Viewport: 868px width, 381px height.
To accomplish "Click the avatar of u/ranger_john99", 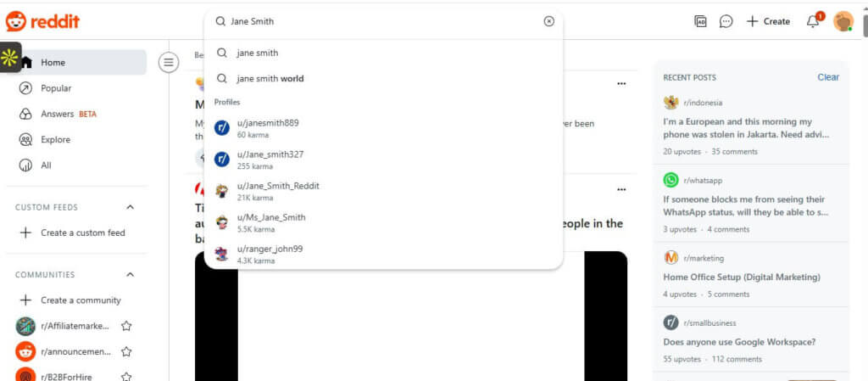I will [222, 255].
